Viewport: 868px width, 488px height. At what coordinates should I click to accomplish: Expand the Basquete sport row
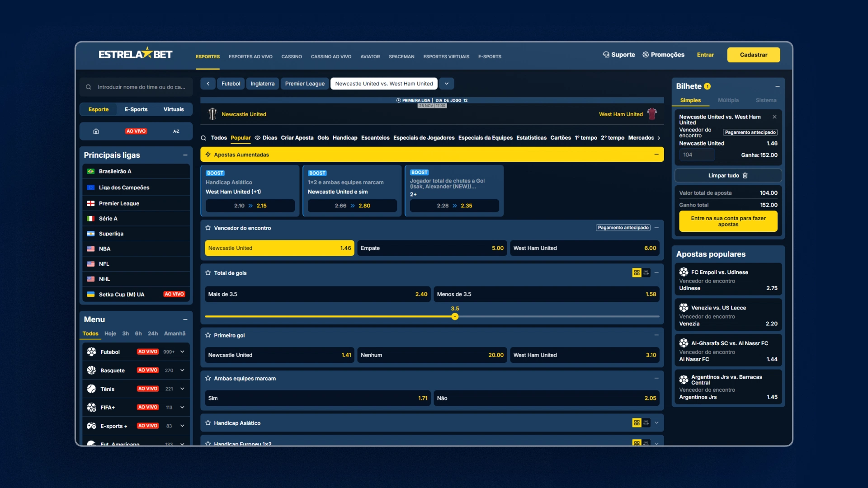[182, 370]
